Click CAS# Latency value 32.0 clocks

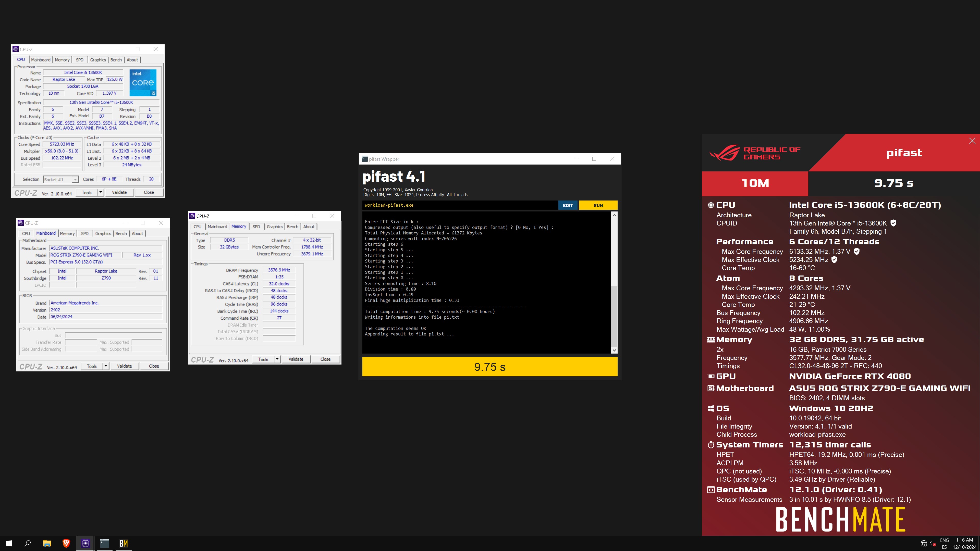[279, 284]
